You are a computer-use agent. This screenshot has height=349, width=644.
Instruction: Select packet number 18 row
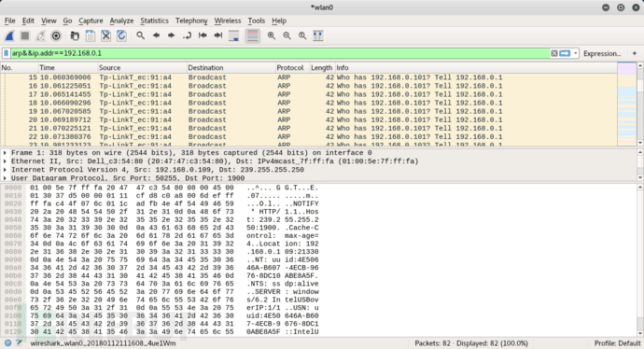(x=308, y=103)
